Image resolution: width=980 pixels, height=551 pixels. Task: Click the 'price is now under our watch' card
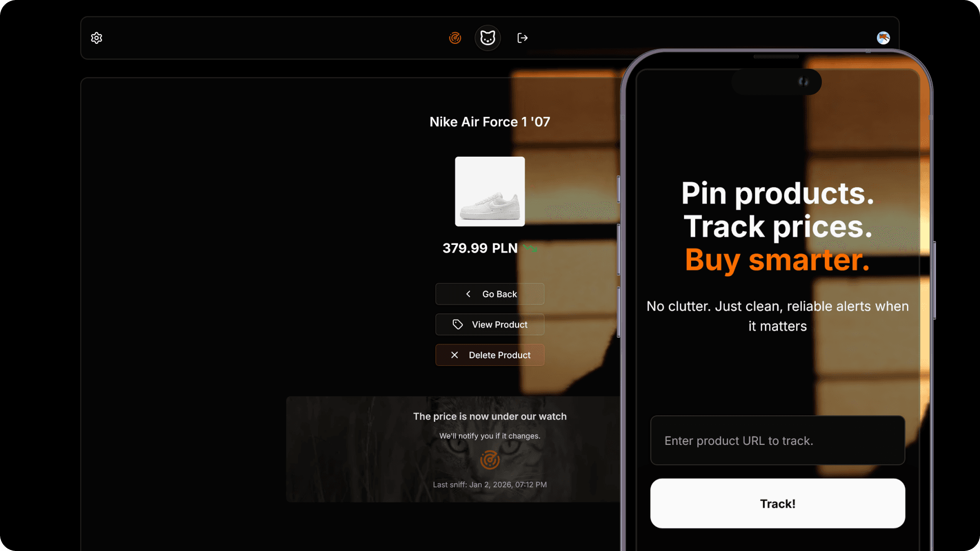(454, 449)
